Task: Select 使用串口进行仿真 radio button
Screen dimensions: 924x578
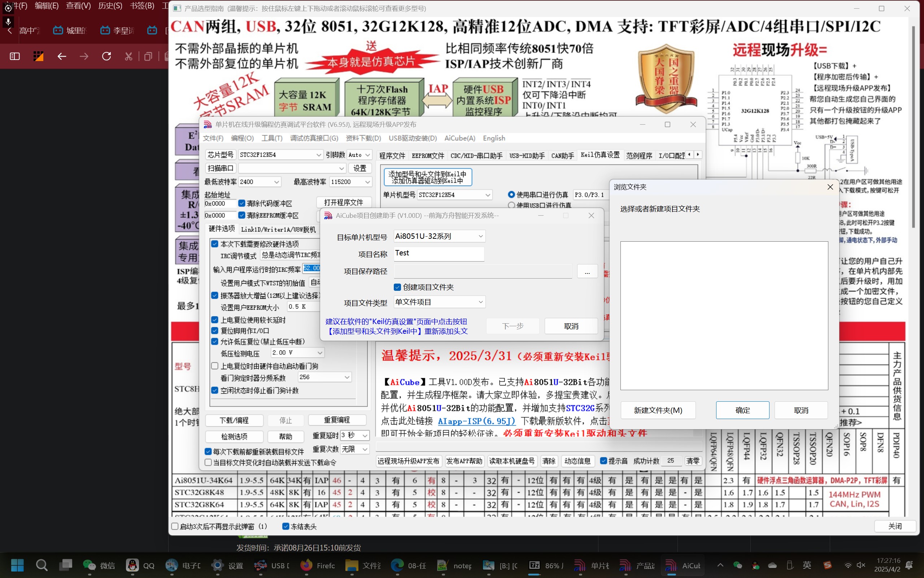Action: (x=511, y=195)
